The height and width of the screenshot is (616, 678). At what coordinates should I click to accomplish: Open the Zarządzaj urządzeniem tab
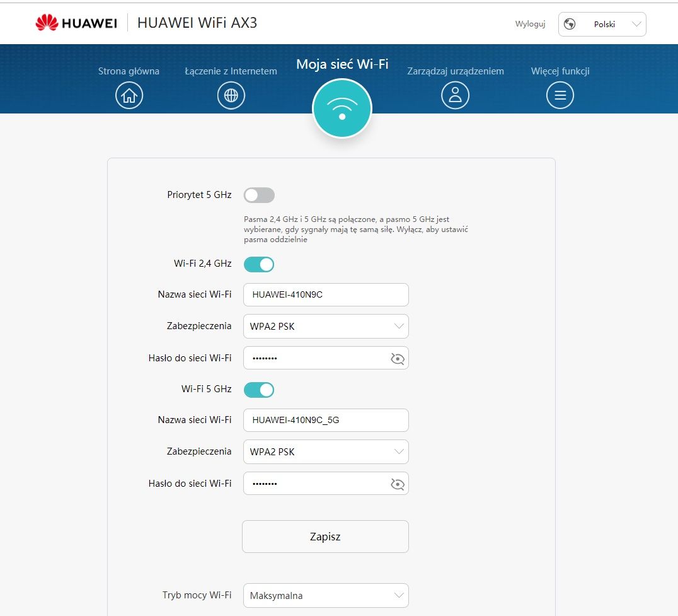(456, 71)
